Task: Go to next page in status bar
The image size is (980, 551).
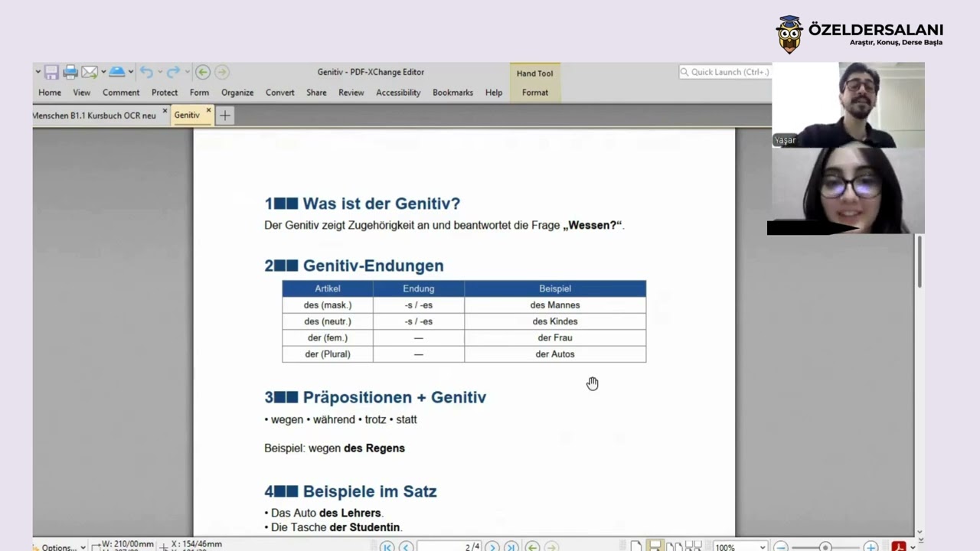Action: tap(492, 546)
